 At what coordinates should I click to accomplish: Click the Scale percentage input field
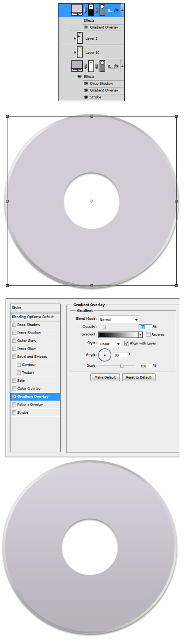pyautogui.click(x=145, y=366)
